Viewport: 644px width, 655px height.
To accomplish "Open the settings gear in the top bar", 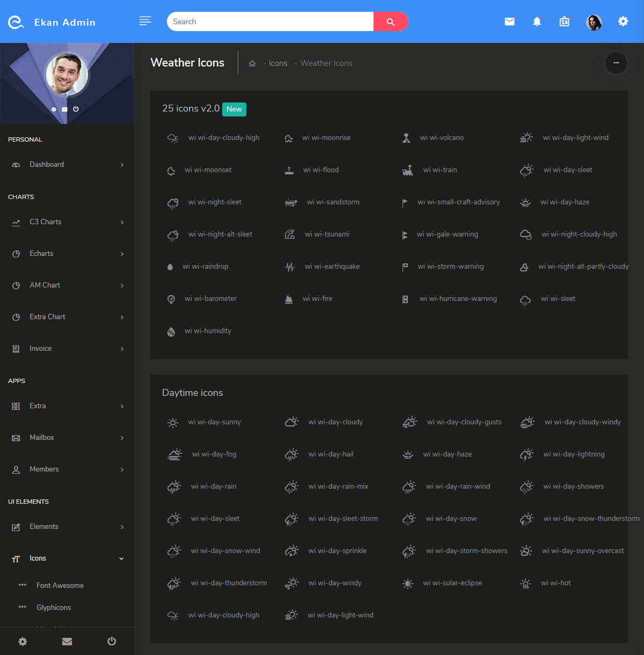I will (623, 21).
